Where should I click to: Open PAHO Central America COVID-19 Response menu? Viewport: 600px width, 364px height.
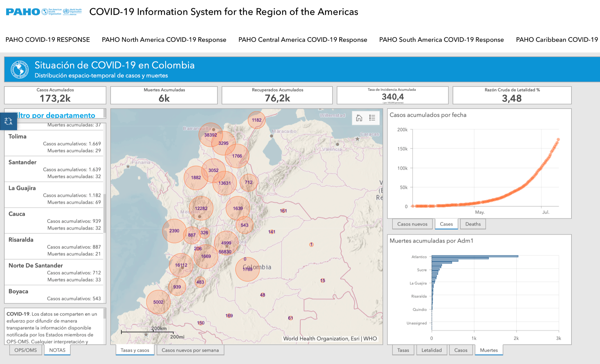tap(302, 40)
